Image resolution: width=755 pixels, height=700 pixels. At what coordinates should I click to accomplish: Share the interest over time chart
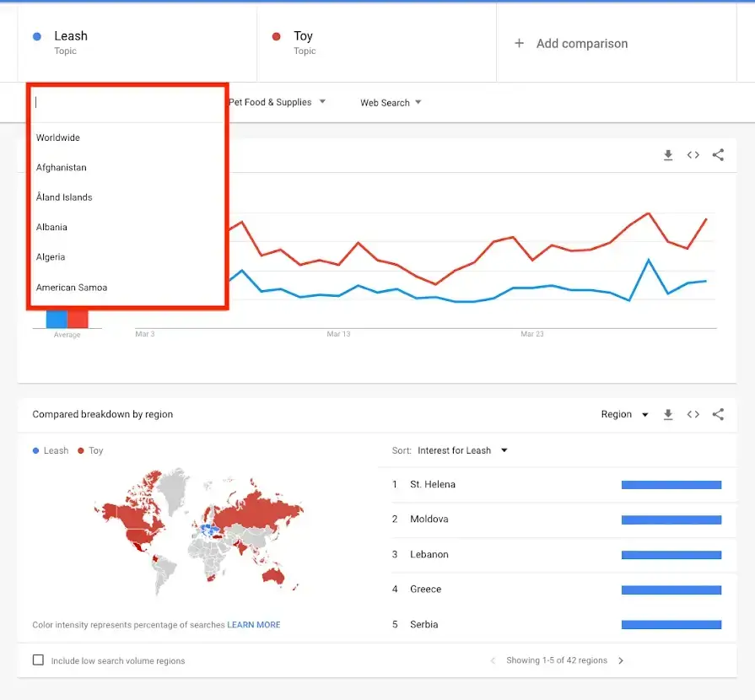tap(719, 155)
